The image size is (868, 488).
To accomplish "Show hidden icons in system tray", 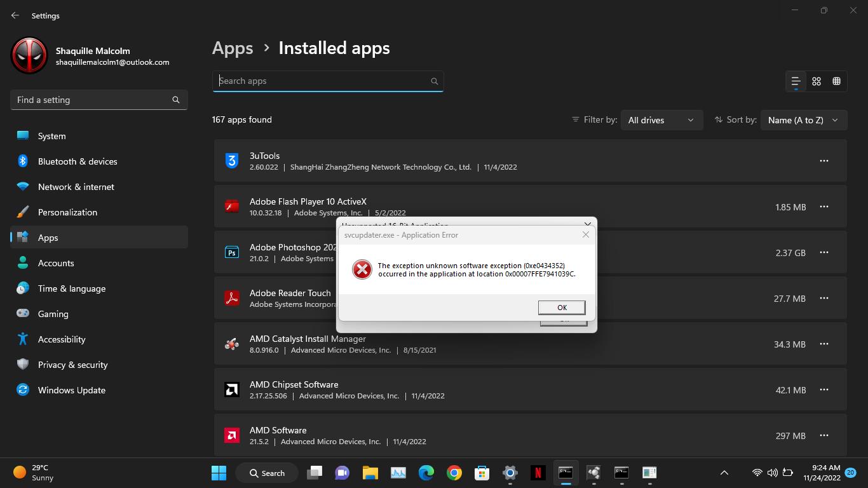I will [724, 473].
